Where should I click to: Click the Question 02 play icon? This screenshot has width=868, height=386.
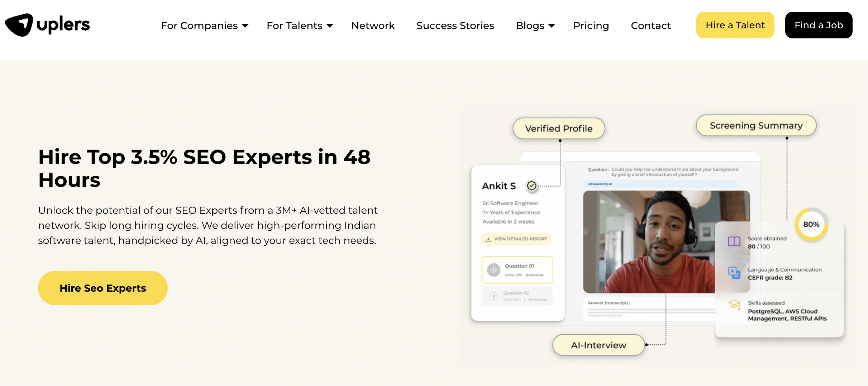pyautogui.click(x=493, y=296)
